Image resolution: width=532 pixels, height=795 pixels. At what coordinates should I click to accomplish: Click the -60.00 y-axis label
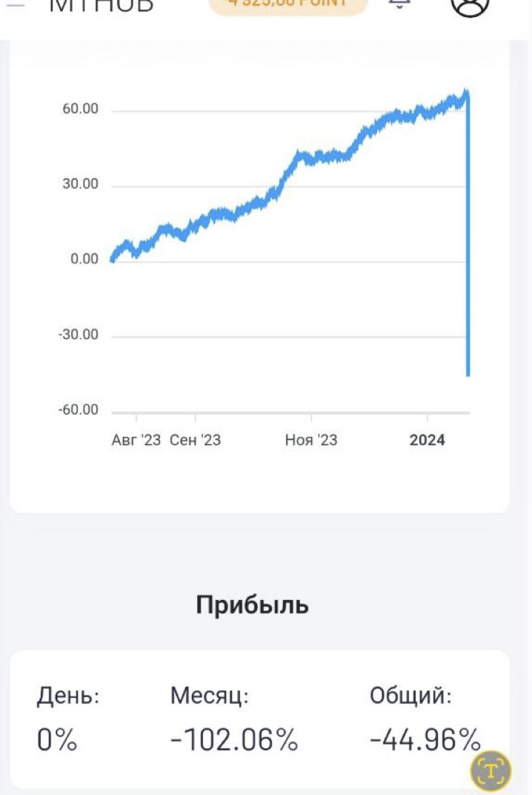coord(78,411)
